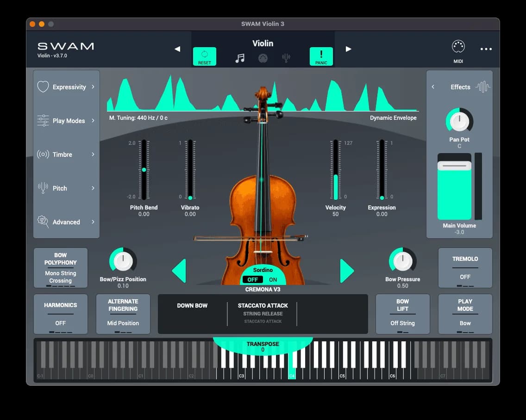Collapse the Effects panel with its left chevron
The width and height of the screenshot is (526, 420).
pos(432,86)
